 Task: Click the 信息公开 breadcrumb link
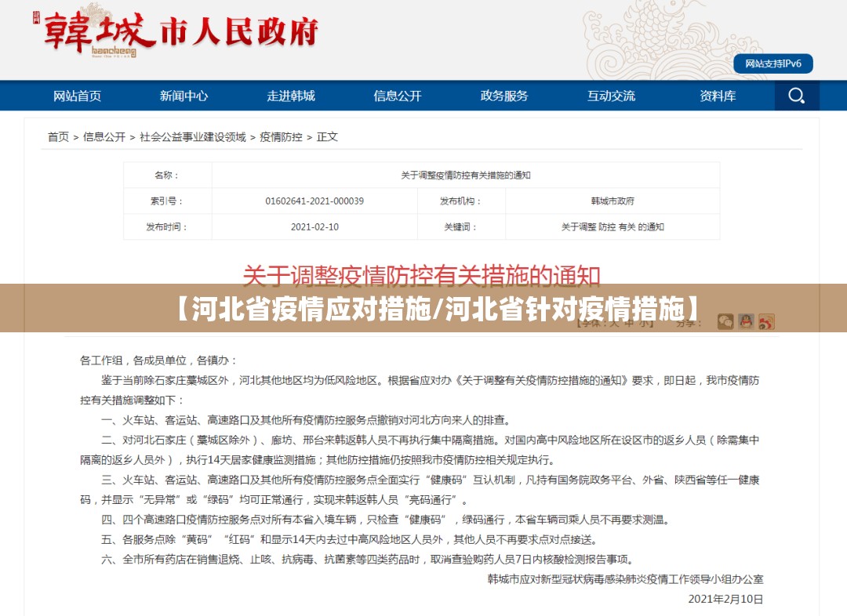click(x=104, y=136)
